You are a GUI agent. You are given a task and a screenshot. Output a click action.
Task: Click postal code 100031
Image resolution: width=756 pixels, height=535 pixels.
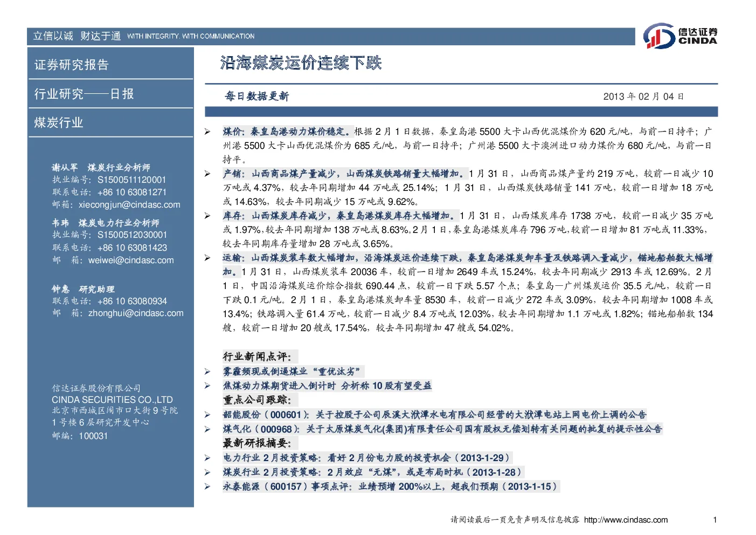click(x=93, y=436)
